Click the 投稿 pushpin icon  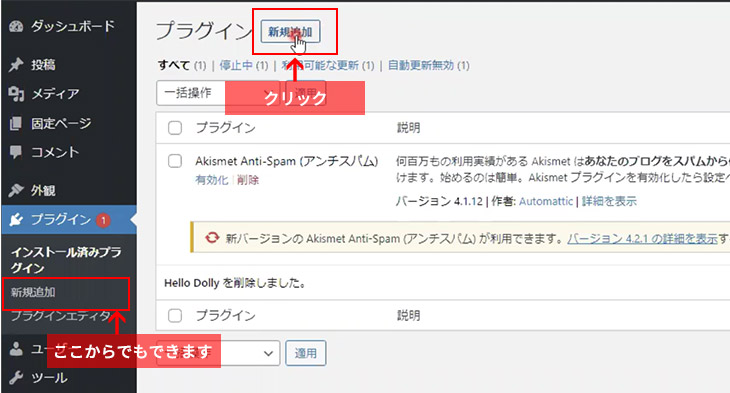click(x=16, y=64)
